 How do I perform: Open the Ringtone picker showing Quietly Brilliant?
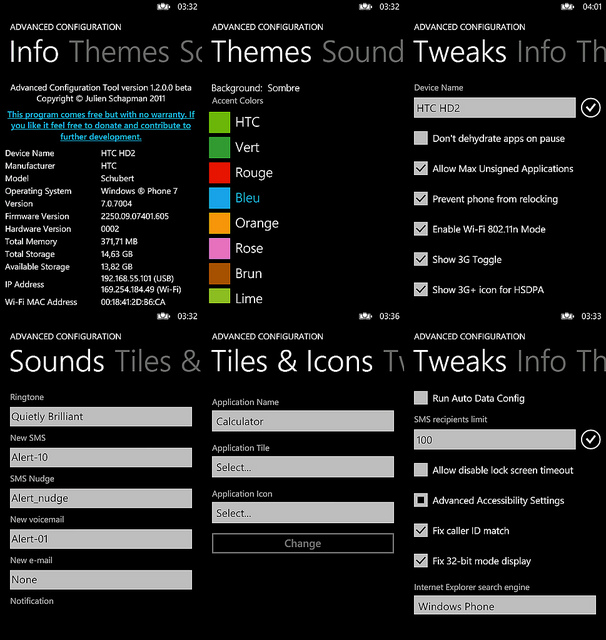point(100,416)
